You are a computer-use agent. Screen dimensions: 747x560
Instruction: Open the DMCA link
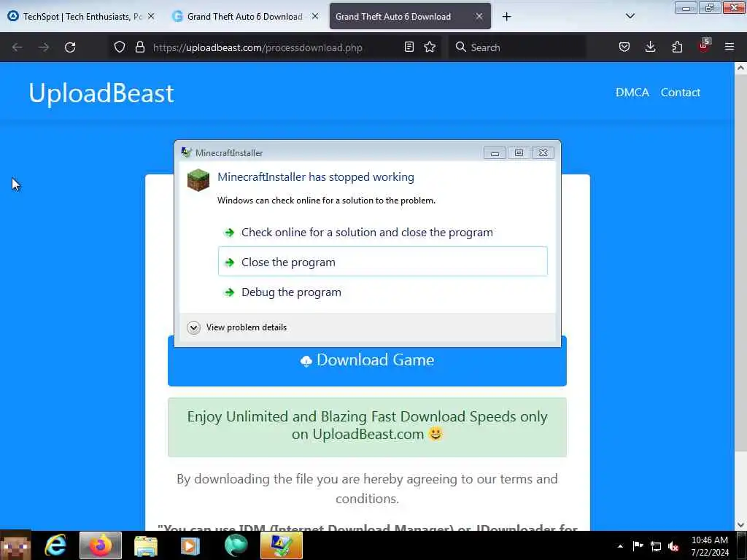click(632, 93)
